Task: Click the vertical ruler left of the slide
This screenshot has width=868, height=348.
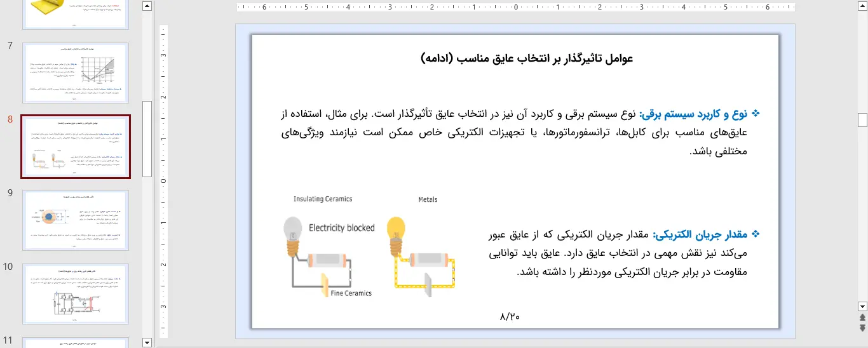Action: tap(163, 181)
